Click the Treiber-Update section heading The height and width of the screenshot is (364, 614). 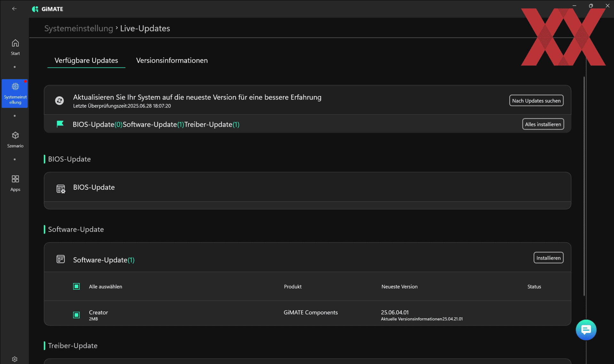73,346
